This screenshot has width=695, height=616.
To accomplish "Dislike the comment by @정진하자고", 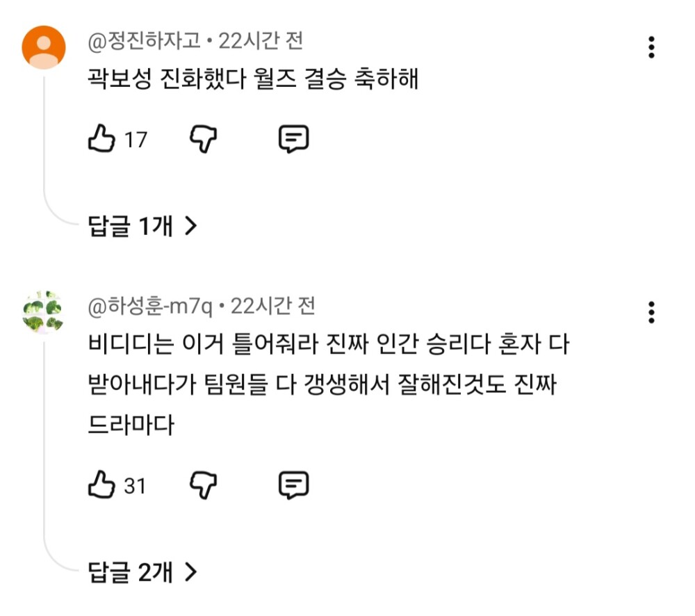I will (204, 139).
